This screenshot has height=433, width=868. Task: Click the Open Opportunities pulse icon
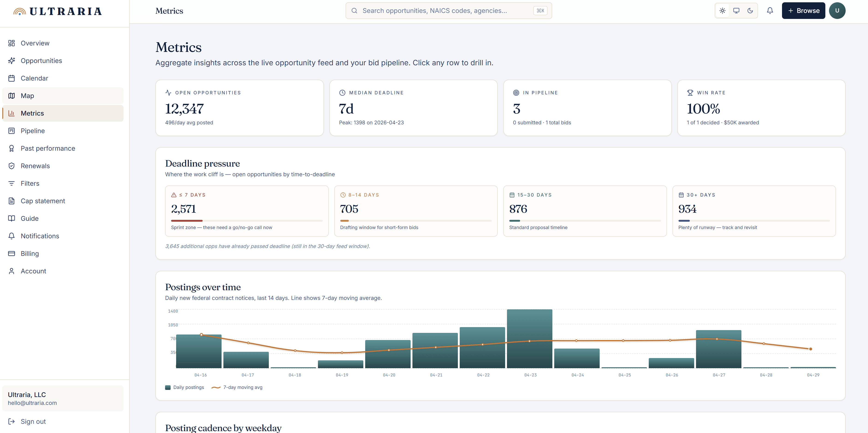point(169,93)
